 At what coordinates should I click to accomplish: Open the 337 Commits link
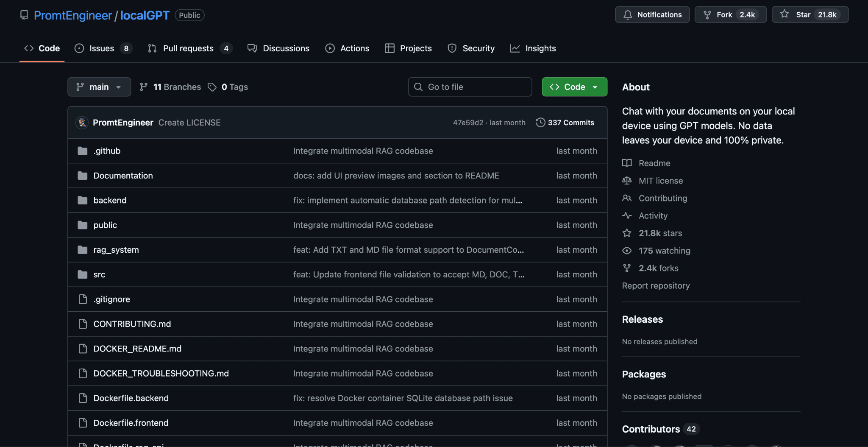coord(571,123)
